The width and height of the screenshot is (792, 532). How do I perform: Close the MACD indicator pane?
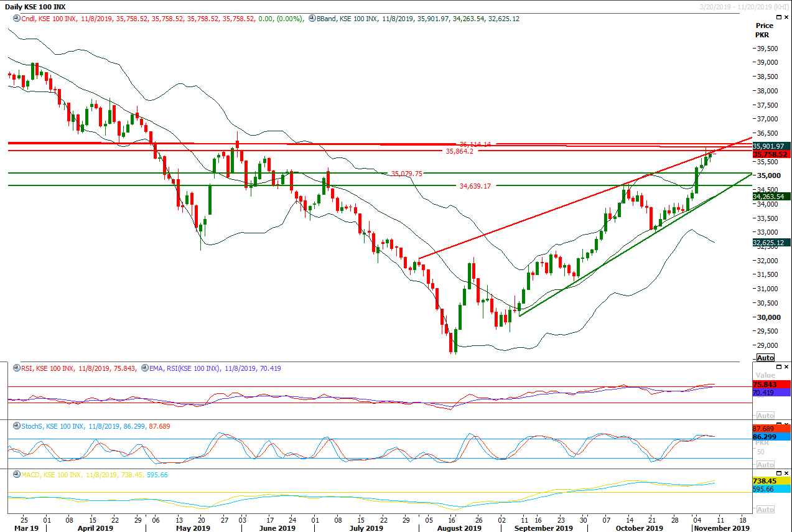click(786, 473)
